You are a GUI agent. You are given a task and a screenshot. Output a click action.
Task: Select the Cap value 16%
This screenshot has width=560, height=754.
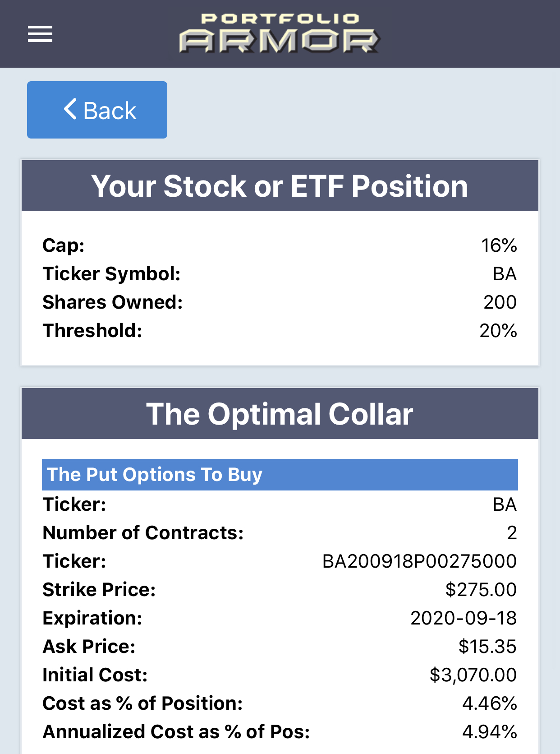pyautogui.click(x=499, y=245)
